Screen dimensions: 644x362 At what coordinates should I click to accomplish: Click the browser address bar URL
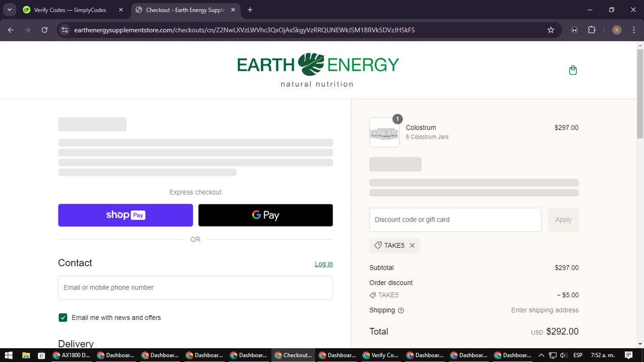(x=244, y=30)
